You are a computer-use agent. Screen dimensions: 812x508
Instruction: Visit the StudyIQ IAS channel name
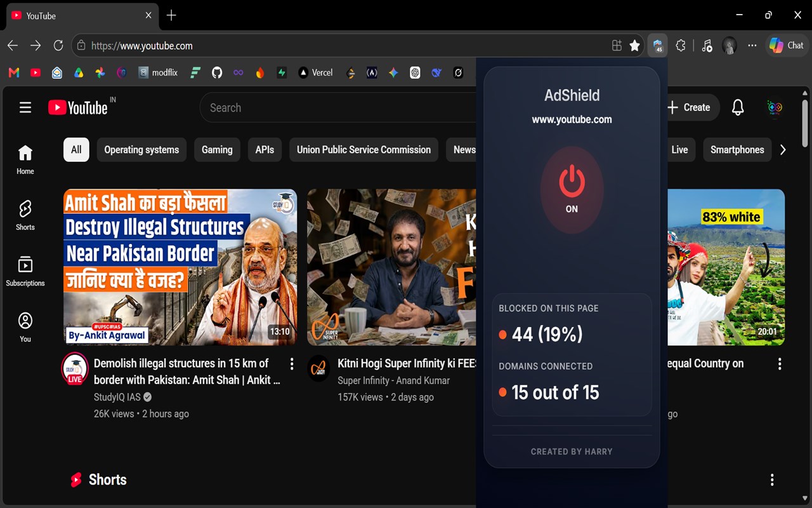pos(117,397)
